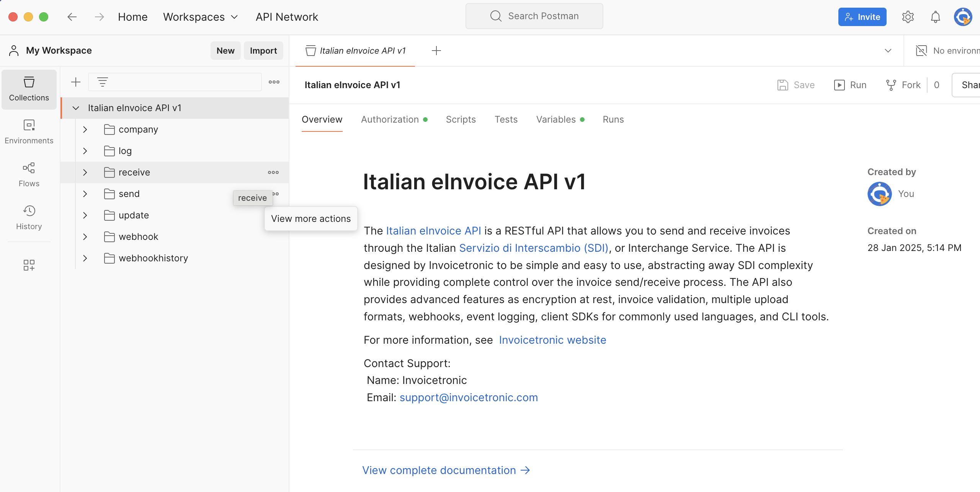Screen dimensions: 980x492
Task: Click the collections filter input field
Action: click(x=175, y=82)
